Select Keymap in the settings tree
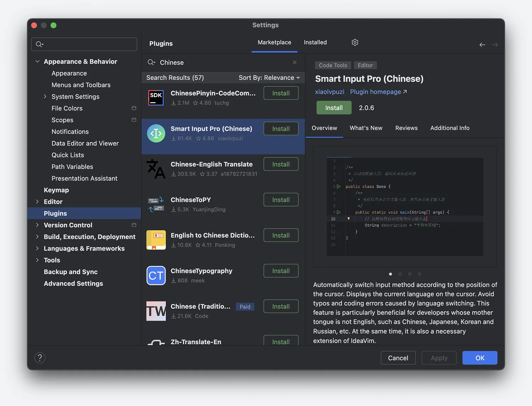 (x=56, y=190)
